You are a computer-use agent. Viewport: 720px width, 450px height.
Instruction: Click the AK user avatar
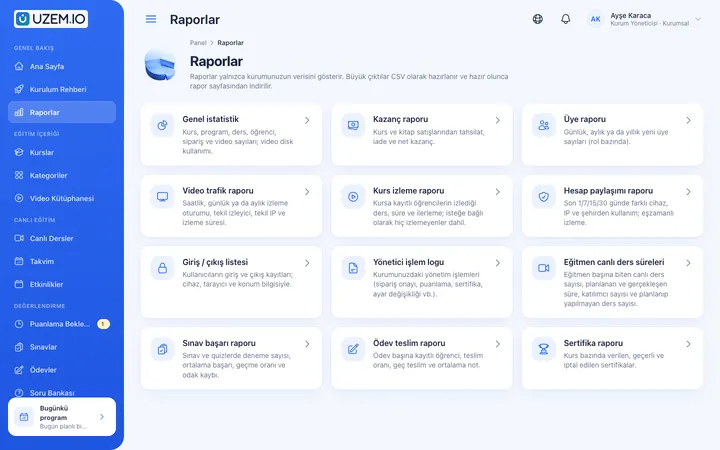596,19
